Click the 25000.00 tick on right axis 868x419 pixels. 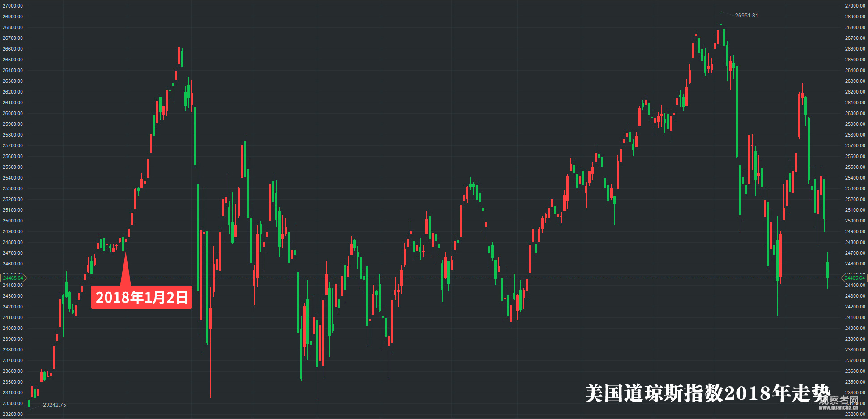[855, 221]
